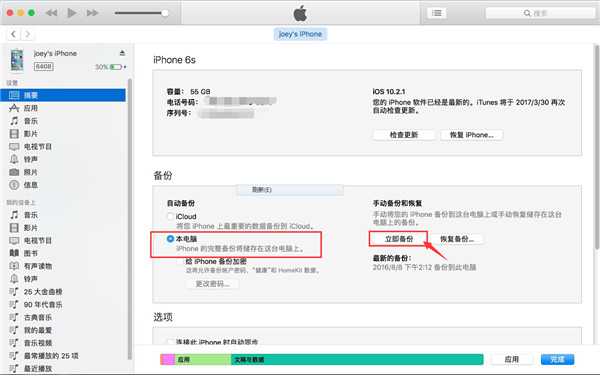Image resolution: width=600 pixels, height=375 pixels.
Task: Go back with the left chevron
Action: pos(13,34)
